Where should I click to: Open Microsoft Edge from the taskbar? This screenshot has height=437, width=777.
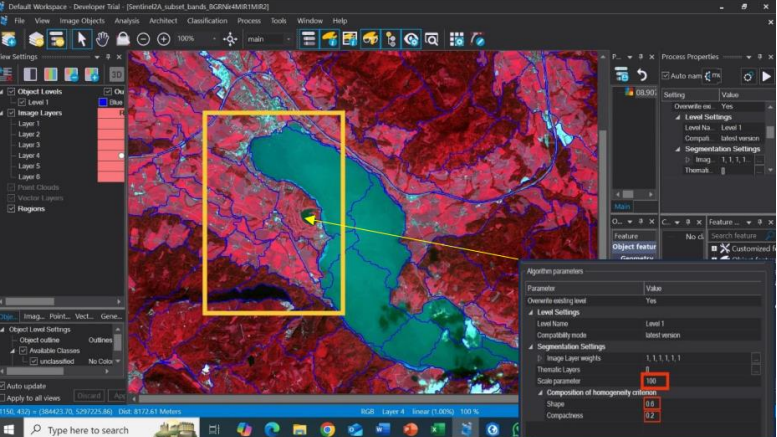pos(272,429)
